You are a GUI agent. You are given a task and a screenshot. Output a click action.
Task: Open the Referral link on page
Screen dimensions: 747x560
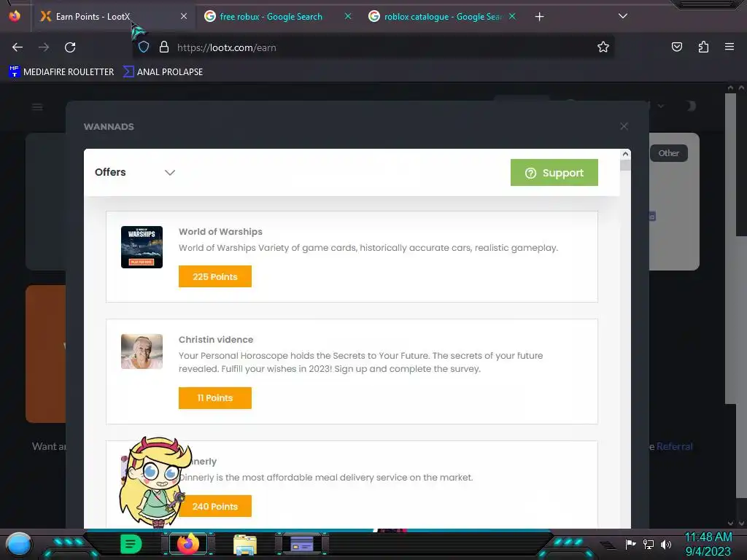675,446
